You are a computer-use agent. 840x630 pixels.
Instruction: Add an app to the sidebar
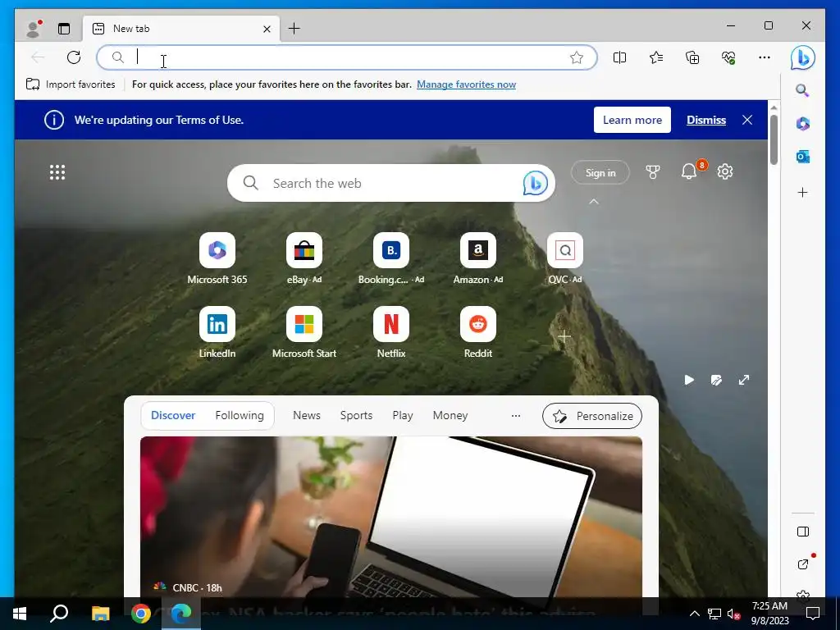coord(802,192)
